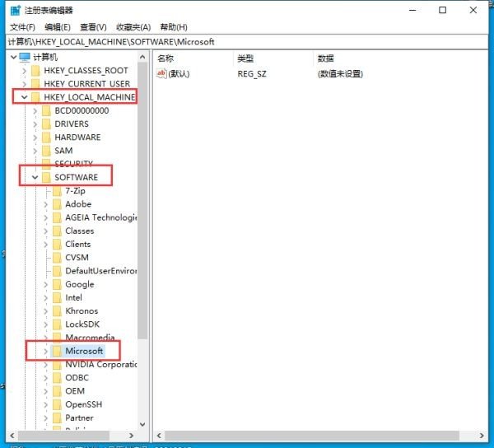Click the SAM folder icon

[x=47, y=151]
